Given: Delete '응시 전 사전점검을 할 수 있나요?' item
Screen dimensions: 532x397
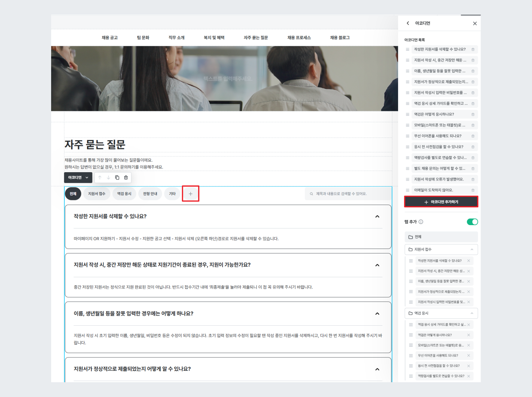Looking at the screenshot, I should (x=473, y=147).
